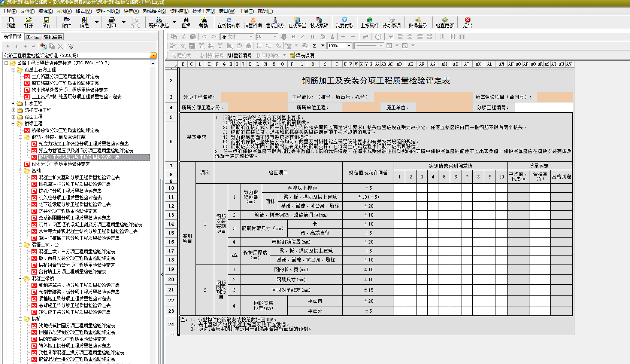630x364 pixels.
Task: Open the 工程(P) menu
Action: point(9,11)
